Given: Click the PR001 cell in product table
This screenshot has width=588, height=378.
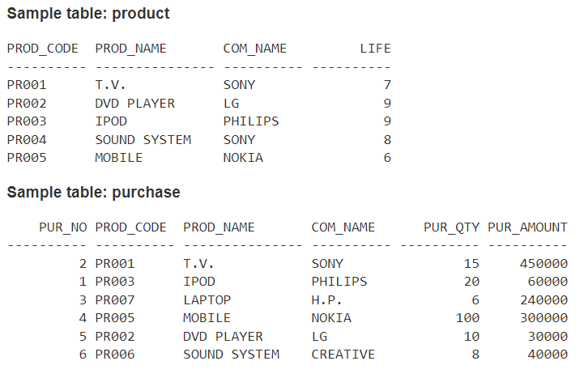Looking at the screenshot, I should pos(27,85).
